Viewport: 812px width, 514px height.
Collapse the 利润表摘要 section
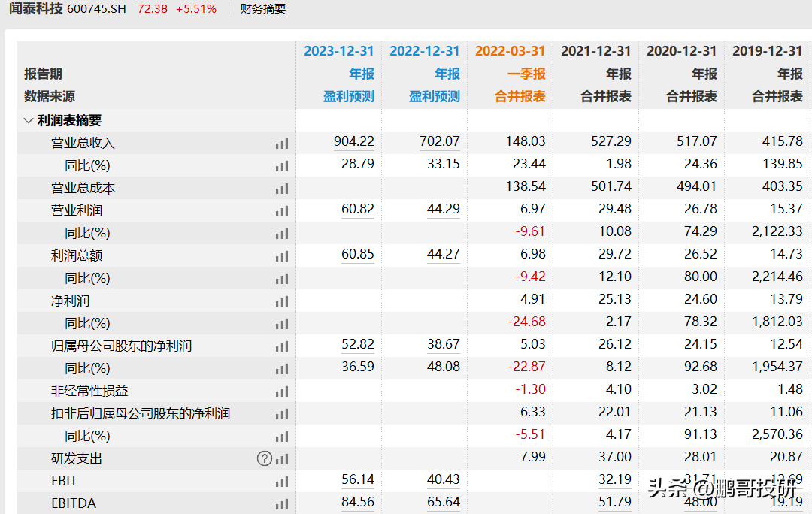[29, 120]
